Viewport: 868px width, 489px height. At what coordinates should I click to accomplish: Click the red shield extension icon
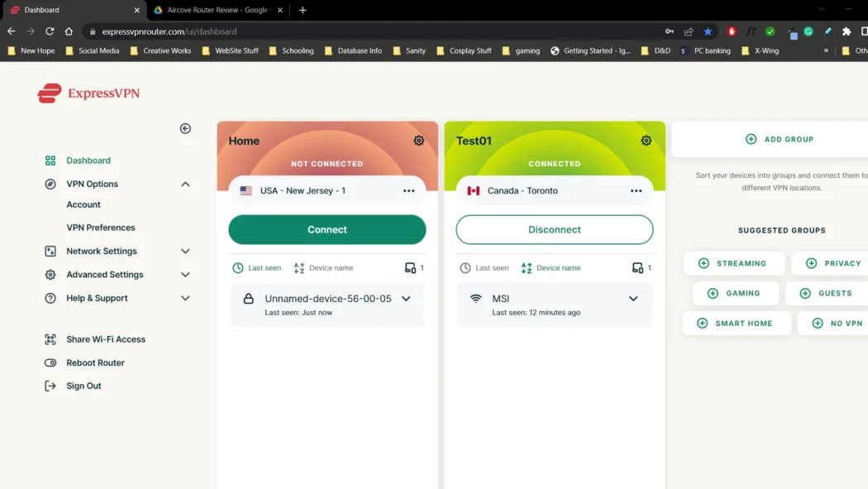click(732, 31)
